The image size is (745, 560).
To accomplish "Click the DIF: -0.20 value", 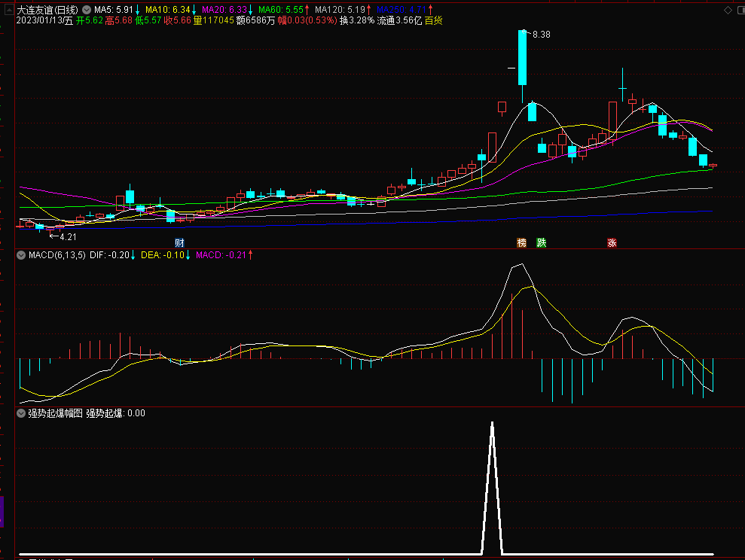I will pos(109,255).
